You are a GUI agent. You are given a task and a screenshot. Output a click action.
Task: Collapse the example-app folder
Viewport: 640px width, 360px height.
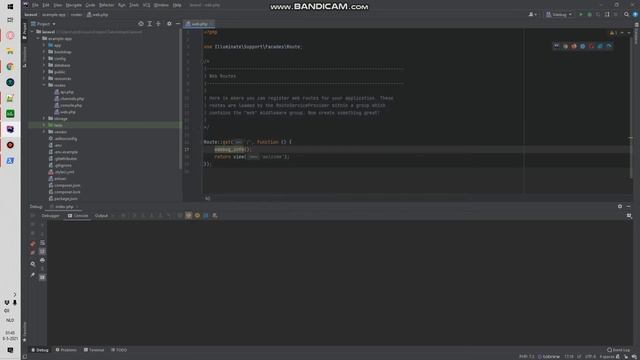pyautogui.click(x=38, y=39)
